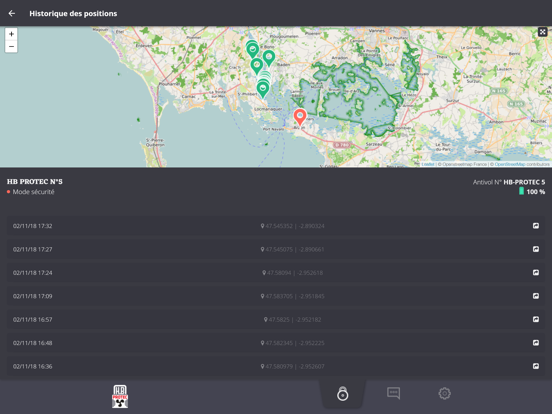Share the 02/11/18 17:24 position entry

point(535,272)
